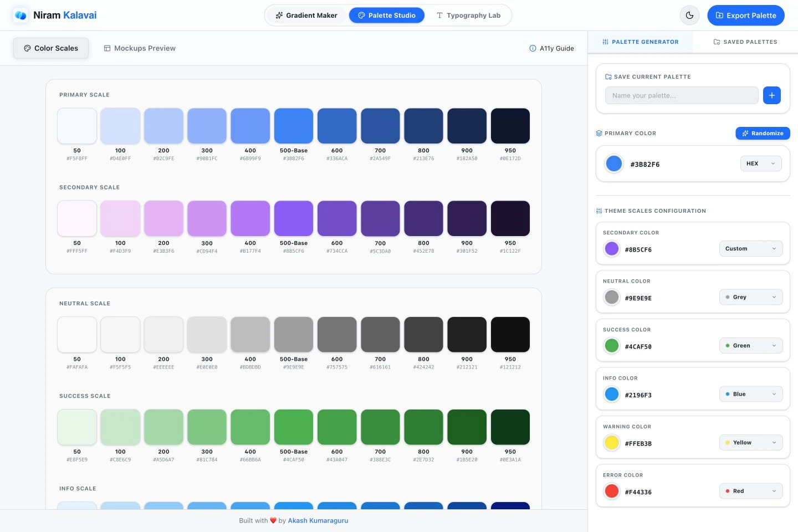Click the success color circle #4CAF50
The width and height of the screenshot is (798, 532).
(x=612, y=346)
